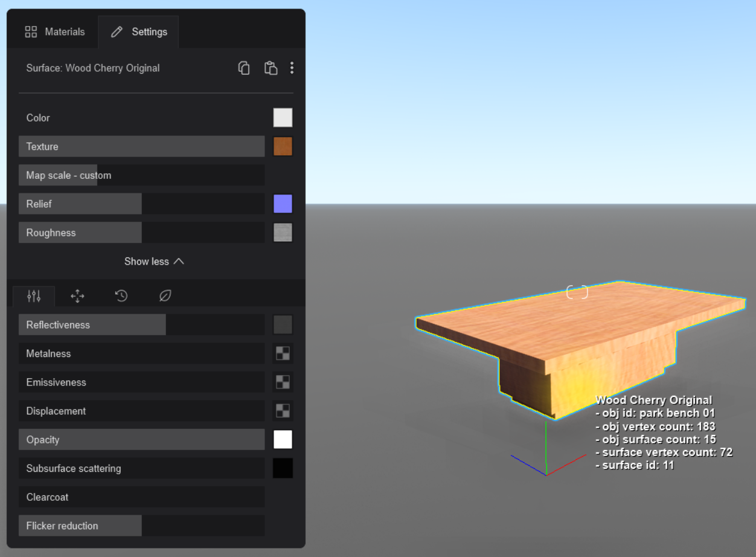756x557 pixels.
Task: Switch to the Materials tab
Action: [x=55, y=32]
